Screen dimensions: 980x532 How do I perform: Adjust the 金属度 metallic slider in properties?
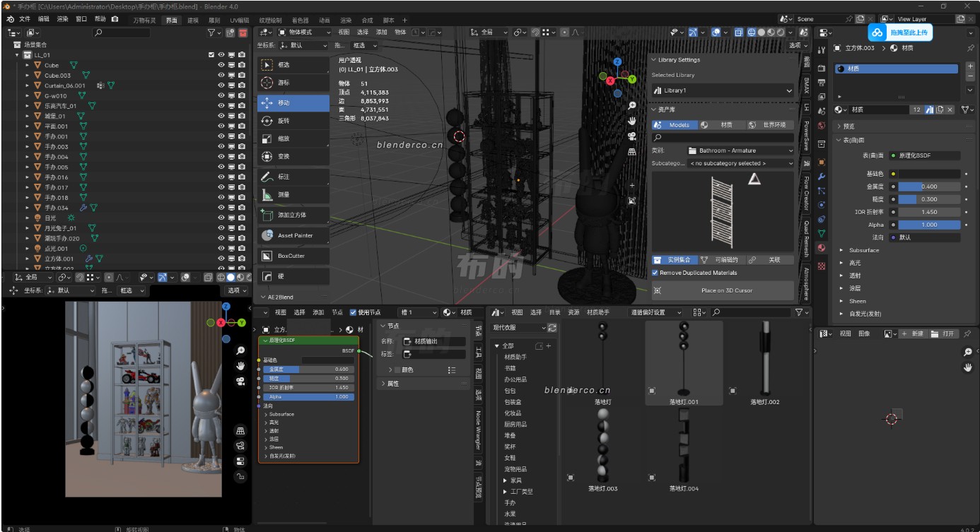[929, 187]
